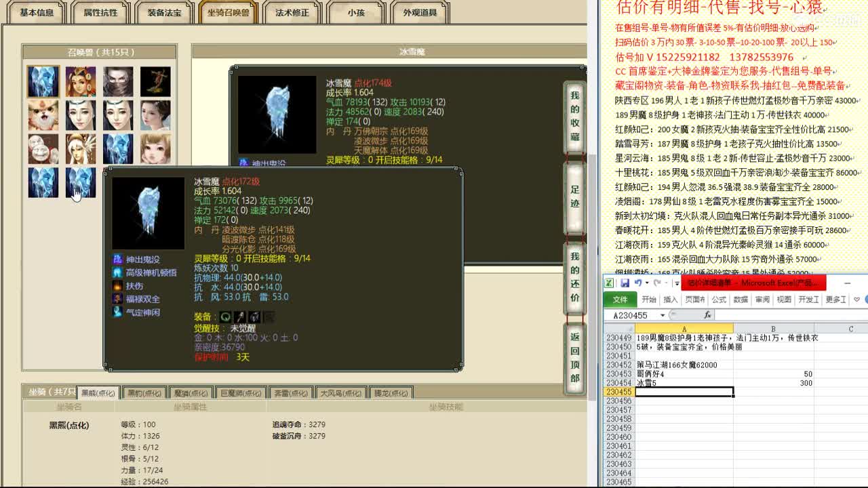Select the laughing bald monks summon portrait

tap(43, 149)
